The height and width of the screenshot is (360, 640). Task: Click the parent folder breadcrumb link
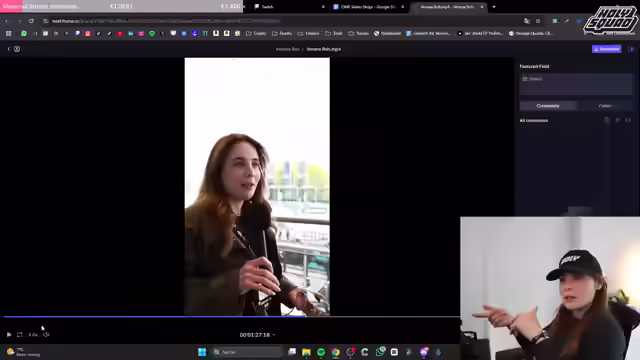pyautogui.click(x=288, y=49)
